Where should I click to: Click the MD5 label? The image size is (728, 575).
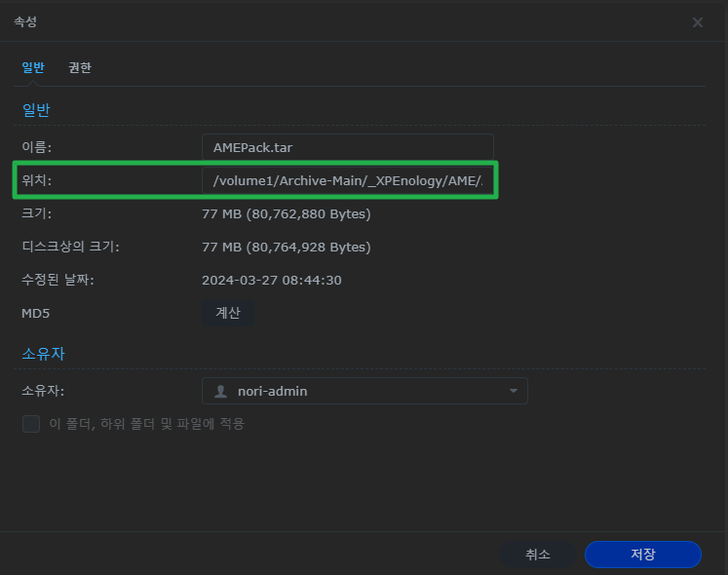(x=36, y=313)
